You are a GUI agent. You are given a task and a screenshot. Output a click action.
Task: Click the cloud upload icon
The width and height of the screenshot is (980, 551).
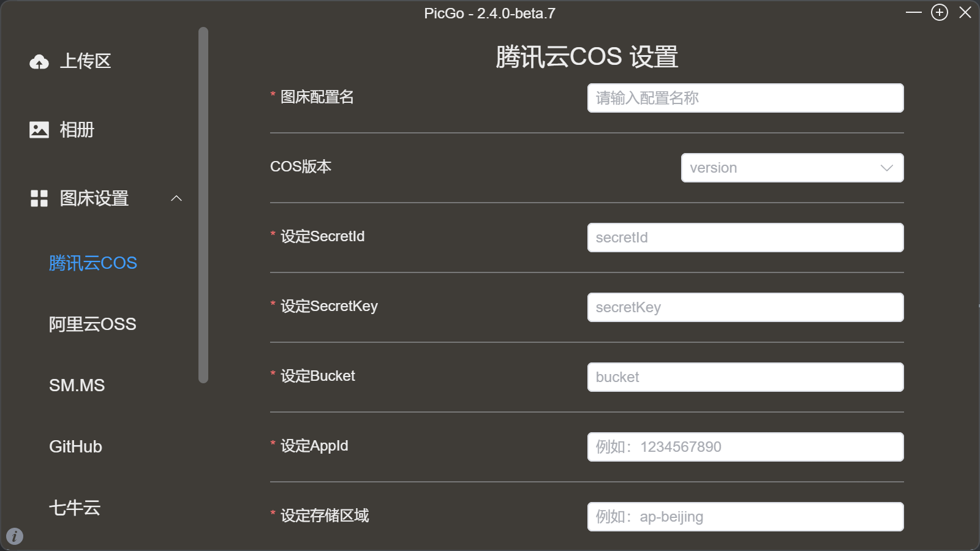pos(39,61)
